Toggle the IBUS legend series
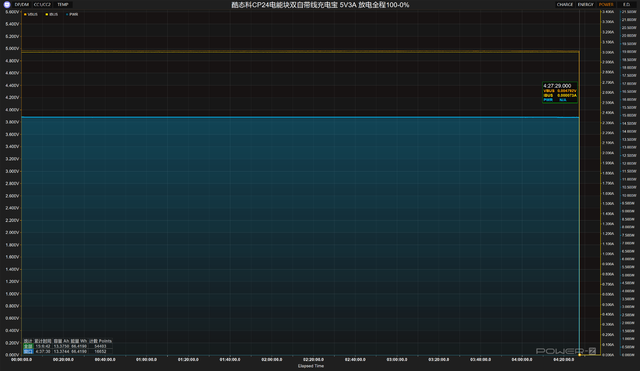640x371 pixels. [x=52, y=14]
